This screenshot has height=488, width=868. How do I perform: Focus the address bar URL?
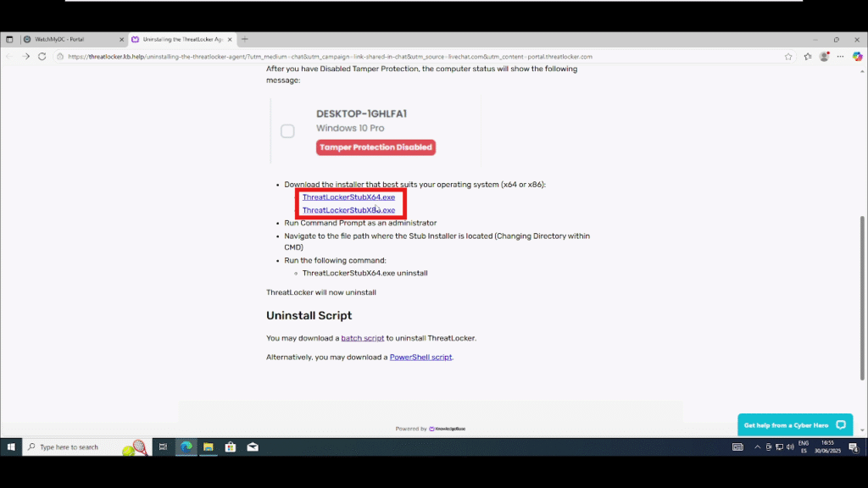point(330,57)
